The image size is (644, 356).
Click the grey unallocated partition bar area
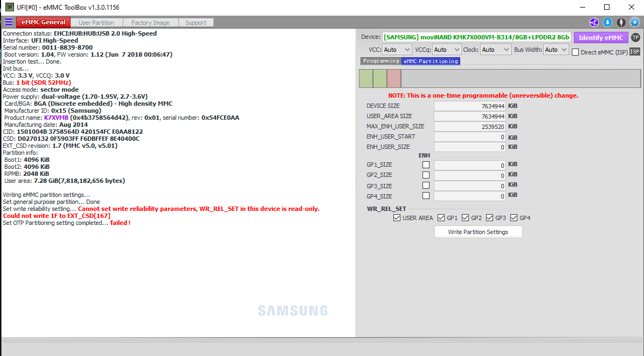521,79
